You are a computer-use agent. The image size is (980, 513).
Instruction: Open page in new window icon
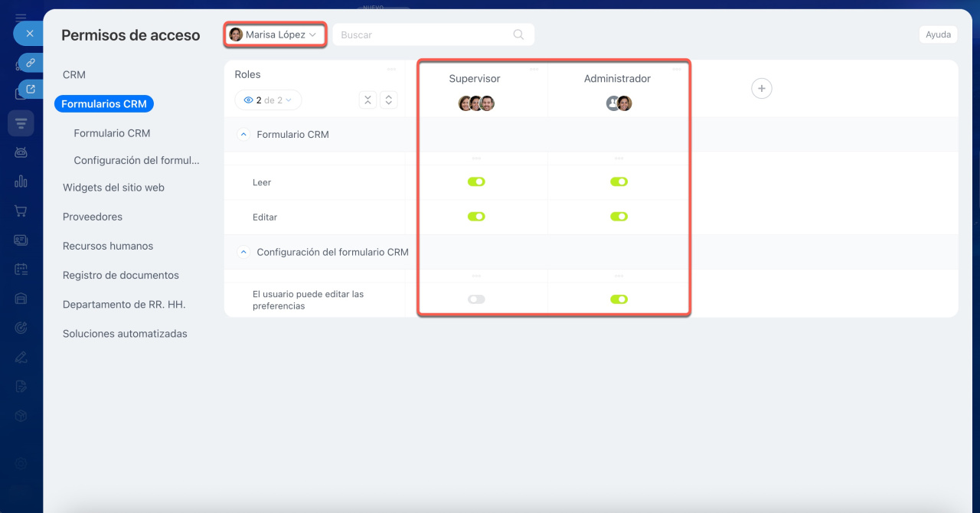(x=31, y=89)
